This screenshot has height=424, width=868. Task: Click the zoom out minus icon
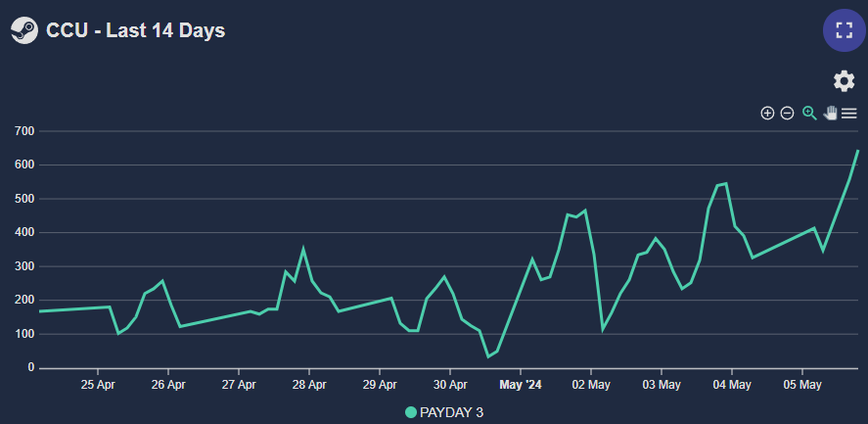click(x=787, y=114)
